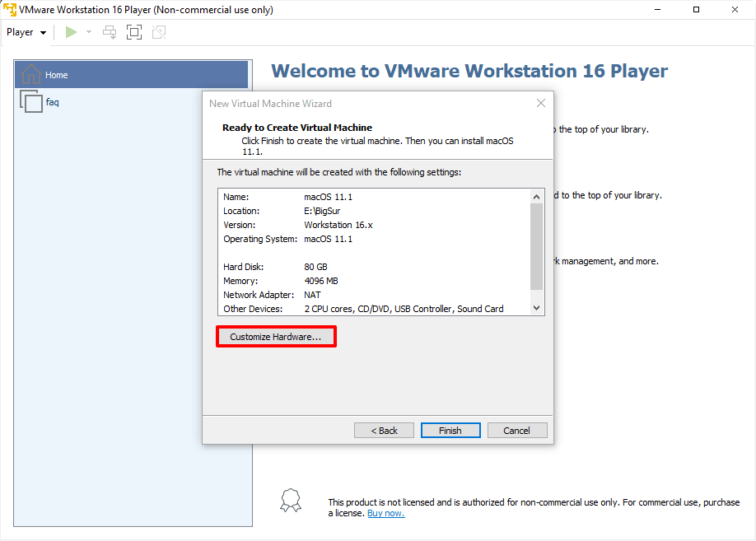The height and width of the screenshot is (541, 756).
Task: Select the faq virtual machine entry
Action: click(x=52, y=102)
